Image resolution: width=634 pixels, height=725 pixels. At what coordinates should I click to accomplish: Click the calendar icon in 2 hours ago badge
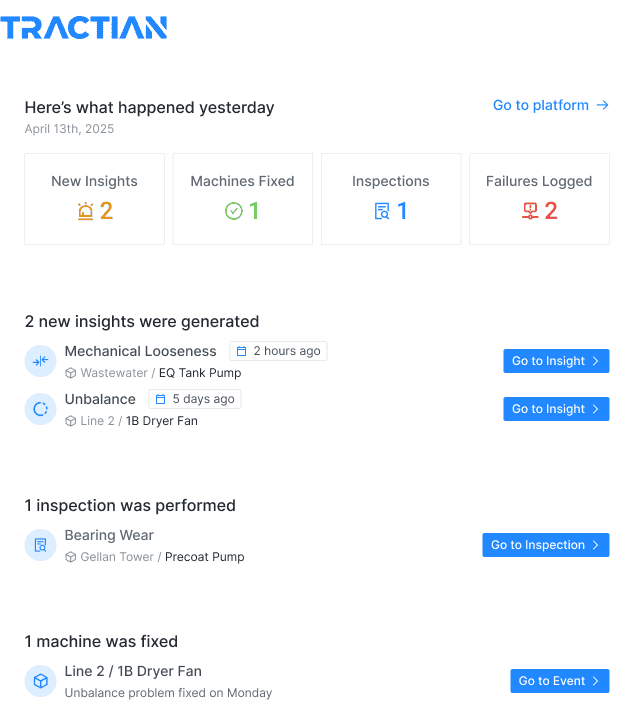(241, 351)
